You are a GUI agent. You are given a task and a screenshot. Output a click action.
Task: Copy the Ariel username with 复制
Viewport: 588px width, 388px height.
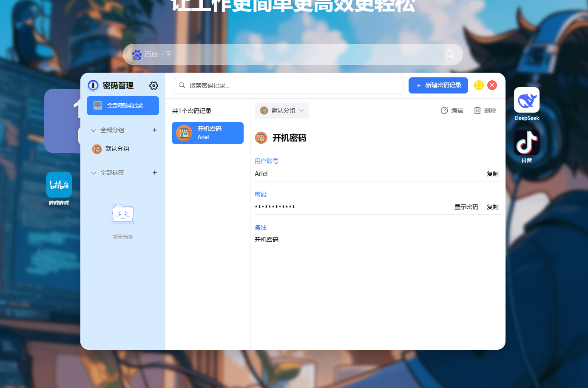click(x=492, y=174)
